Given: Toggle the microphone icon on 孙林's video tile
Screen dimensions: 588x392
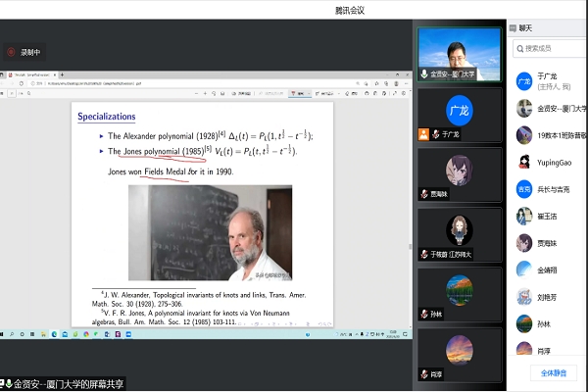Looking at the screenshot, I should coord(424,314).
